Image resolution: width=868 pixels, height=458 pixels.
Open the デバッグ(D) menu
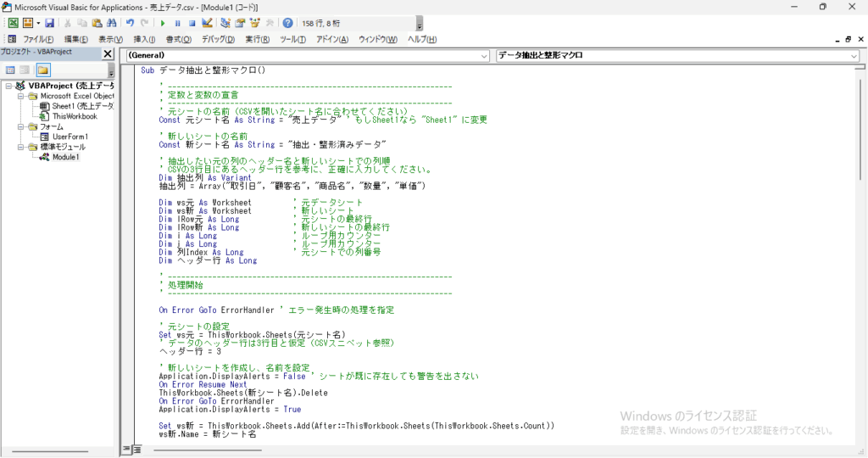[219, 39]
